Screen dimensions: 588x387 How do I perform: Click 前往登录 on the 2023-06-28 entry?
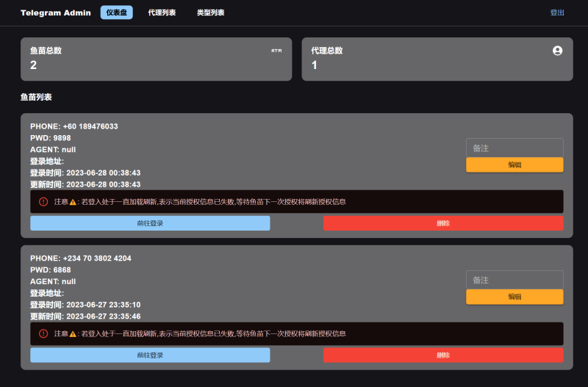150,223
